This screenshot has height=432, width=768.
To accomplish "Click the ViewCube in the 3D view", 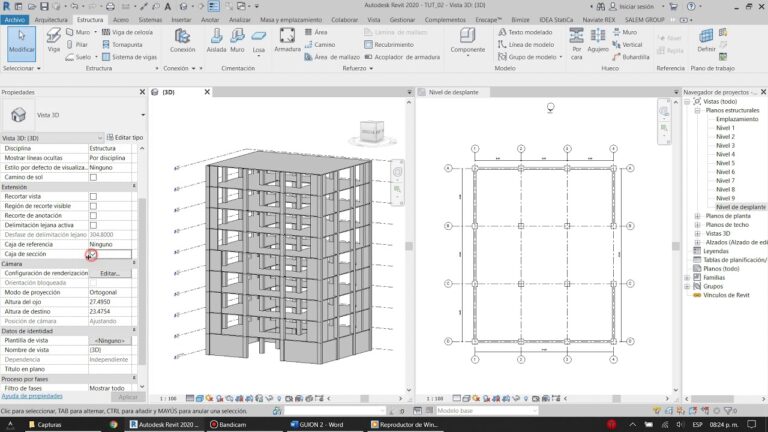I will (x=372, y=132).
